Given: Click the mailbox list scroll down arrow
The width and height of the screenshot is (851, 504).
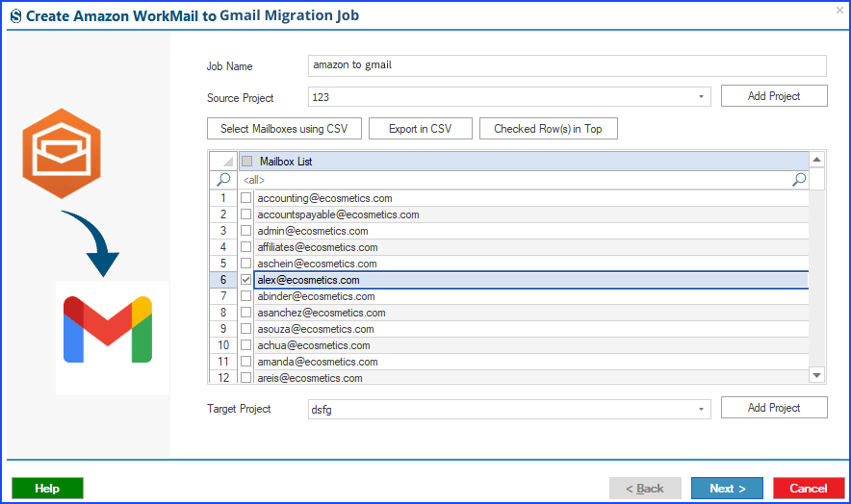Looking at the screenshot, I should click(x=816, y=375).
